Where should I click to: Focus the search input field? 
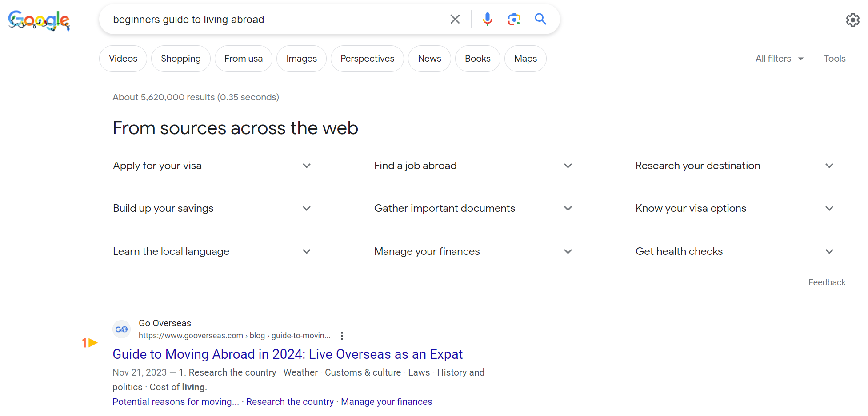click(x=276, y=20)
